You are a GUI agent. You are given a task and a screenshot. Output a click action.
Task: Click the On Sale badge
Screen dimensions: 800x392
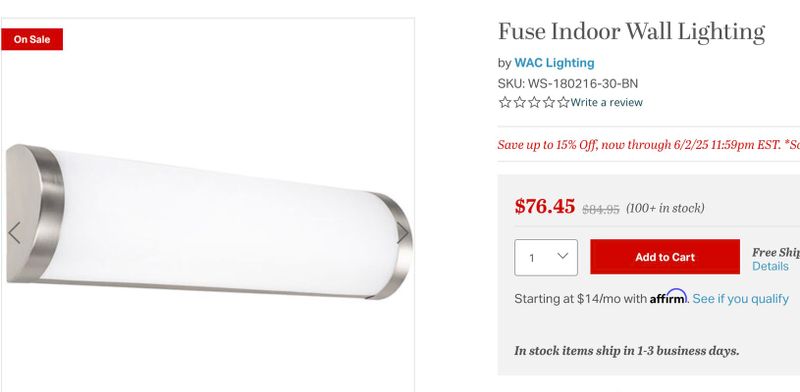[32, 39]
